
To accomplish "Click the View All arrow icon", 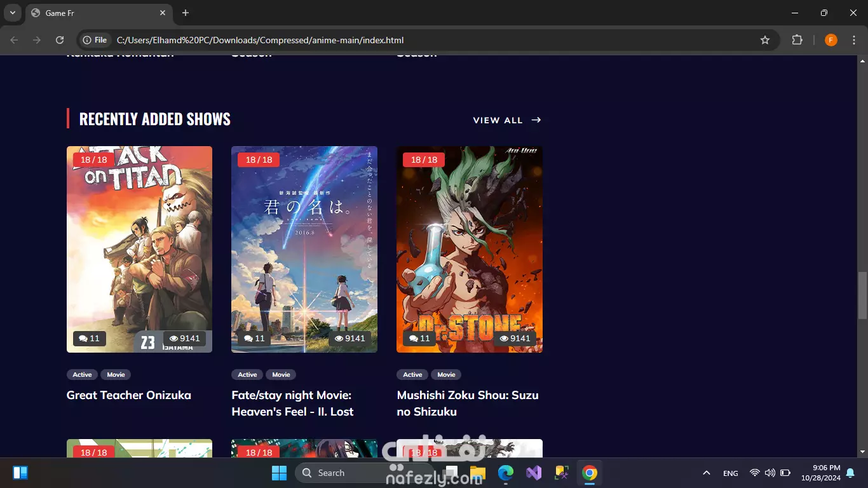I will 536,120.
